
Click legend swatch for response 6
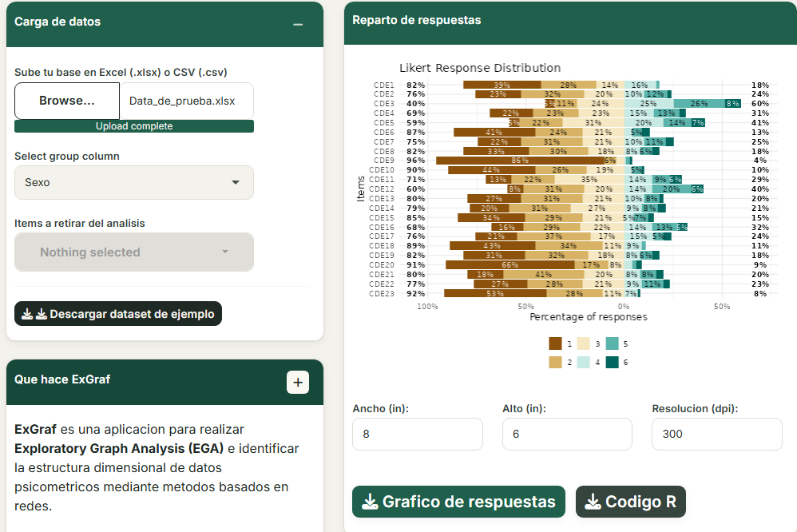click(613, 362)
